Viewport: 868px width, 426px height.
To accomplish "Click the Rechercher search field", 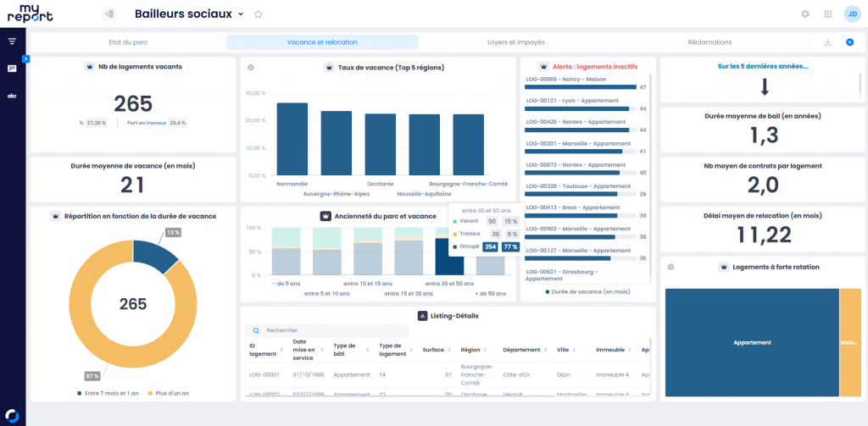I will pos(339,330).
